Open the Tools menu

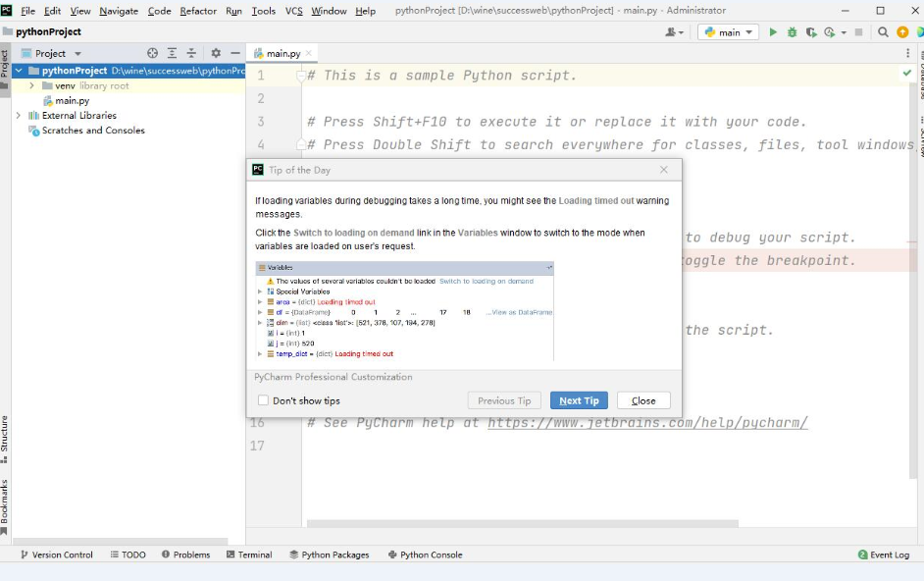coord(264,11)
